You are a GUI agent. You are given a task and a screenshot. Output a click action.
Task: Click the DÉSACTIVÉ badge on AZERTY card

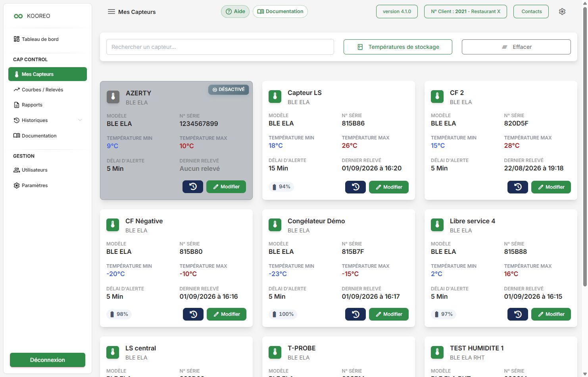229,90
